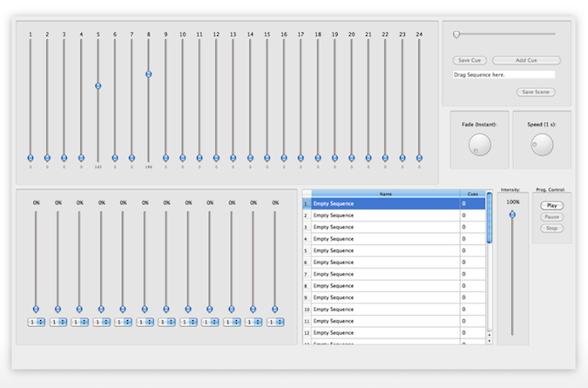Click the channel 20 fader handle
Image resolution: width=588 pixels, height=388 pixels.
point(351,158)
